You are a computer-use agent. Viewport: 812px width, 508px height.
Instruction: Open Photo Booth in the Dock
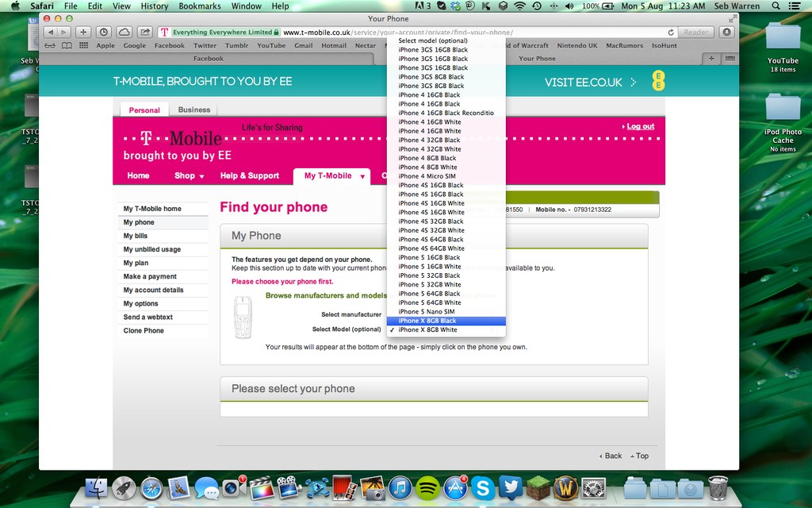tap(344, 488)
